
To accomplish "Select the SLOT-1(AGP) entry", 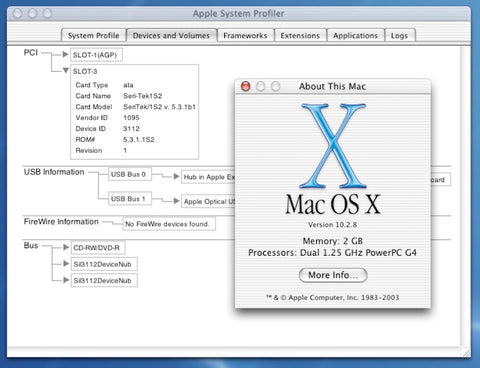I will click(96, 55).
